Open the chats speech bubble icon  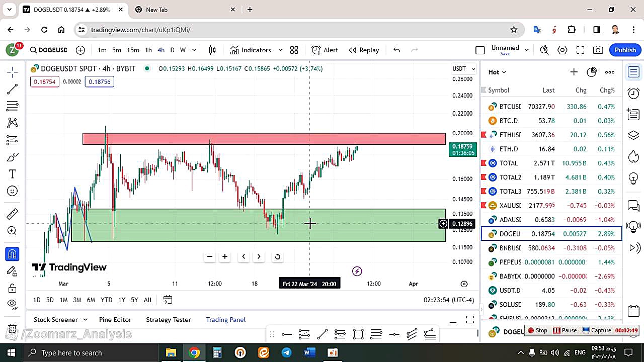click(633, 206)
